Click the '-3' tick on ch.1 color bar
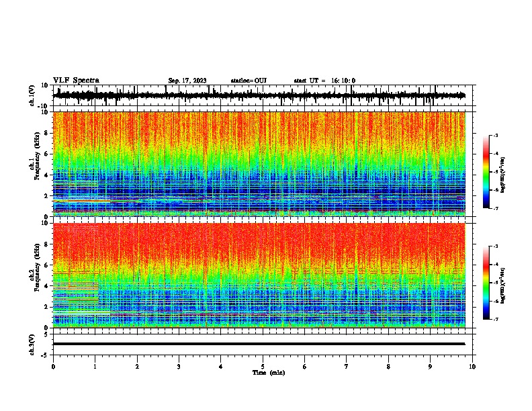This screenshot has height=411, width=532. [495, 136]
